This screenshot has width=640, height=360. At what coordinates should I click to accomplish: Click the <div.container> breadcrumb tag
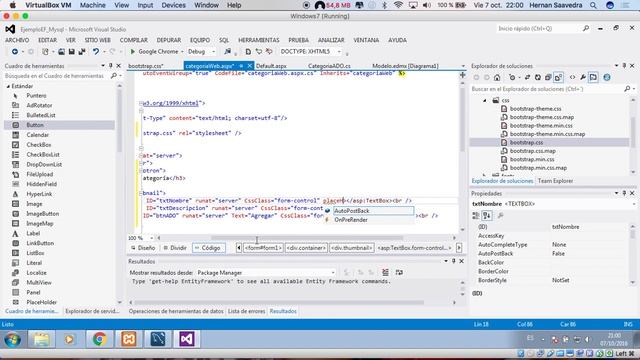(306, 248)
